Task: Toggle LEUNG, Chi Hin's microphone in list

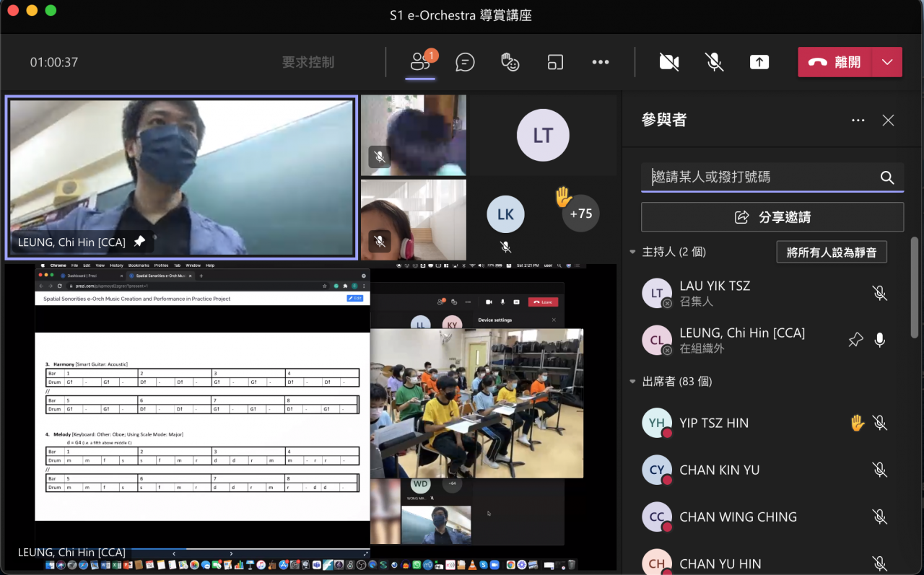Action: (x=879, y=340)
